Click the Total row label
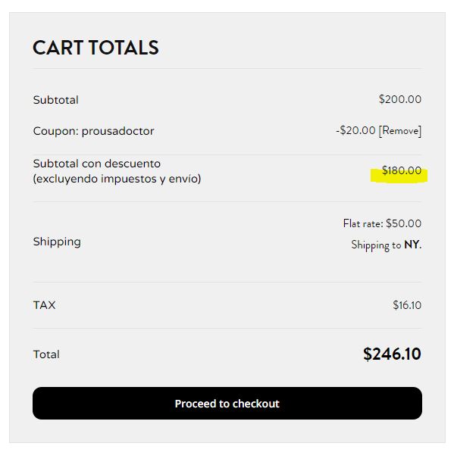The image size is (476, 468). 46,354
